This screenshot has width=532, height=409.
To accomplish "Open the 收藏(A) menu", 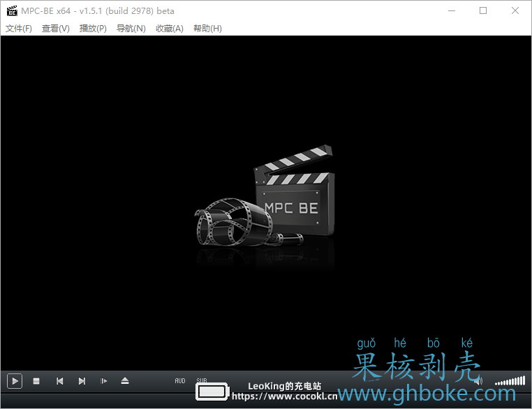I will click(x=169, y=29).
